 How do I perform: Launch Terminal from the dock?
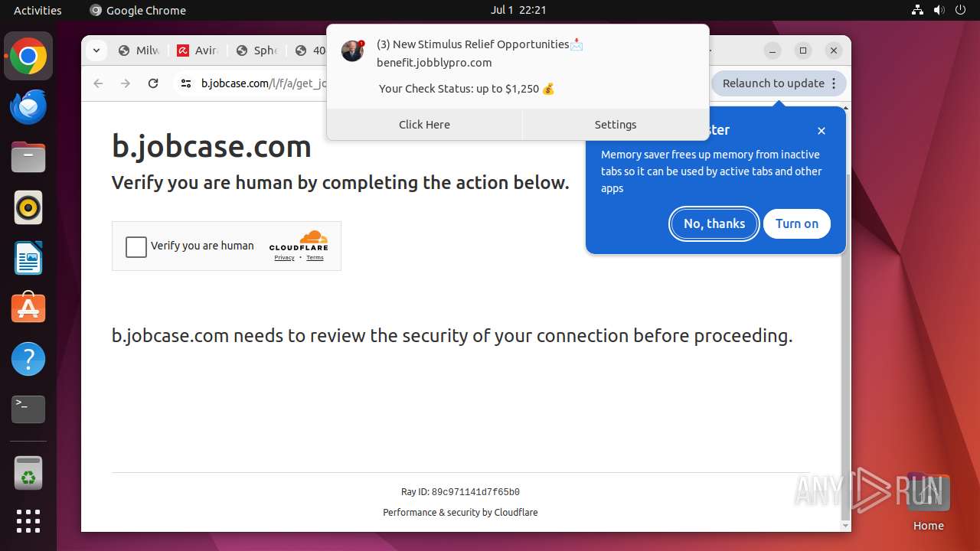(28, 409)
